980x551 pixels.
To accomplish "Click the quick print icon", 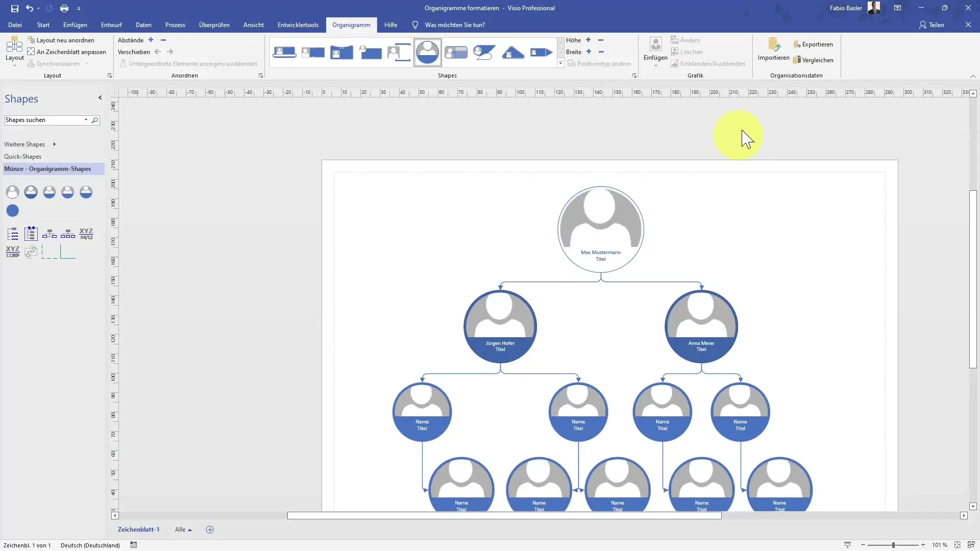I will click(64, 8).
